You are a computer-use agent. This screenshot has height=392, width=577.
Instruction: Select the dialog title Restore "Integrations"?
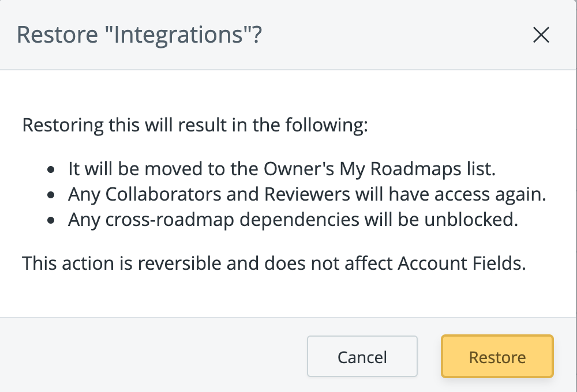pos(139,35)
